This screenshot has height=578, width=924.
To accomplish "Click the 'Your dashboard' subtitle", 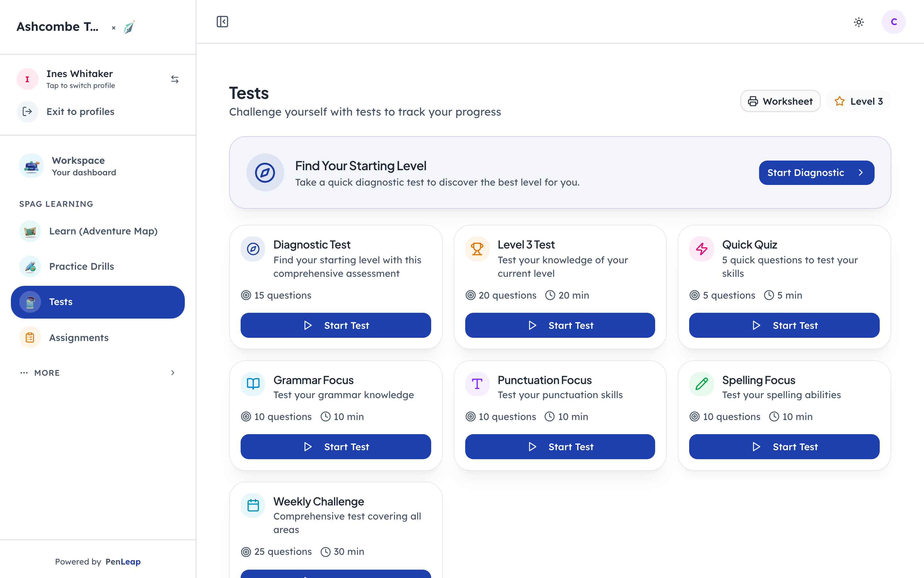I will coord(84,172).
